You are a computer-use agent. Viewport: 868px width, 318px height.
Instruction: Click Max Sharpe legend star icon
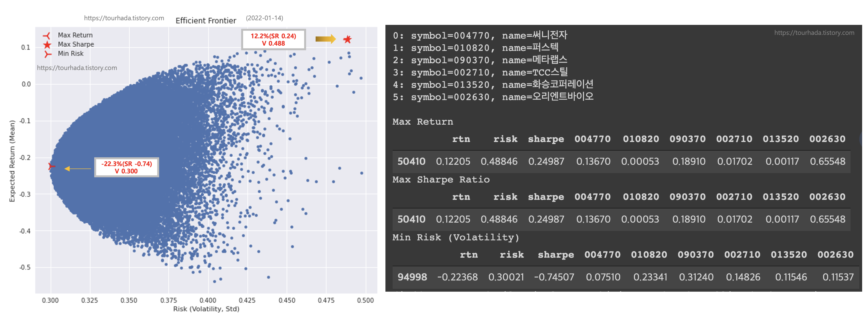(x=47, y=44)
